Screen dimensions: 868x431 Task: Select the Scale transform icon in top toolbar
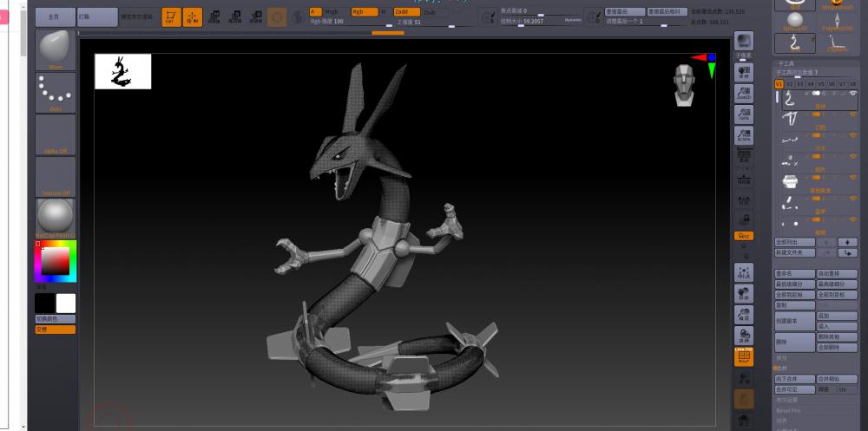point(234,17)
